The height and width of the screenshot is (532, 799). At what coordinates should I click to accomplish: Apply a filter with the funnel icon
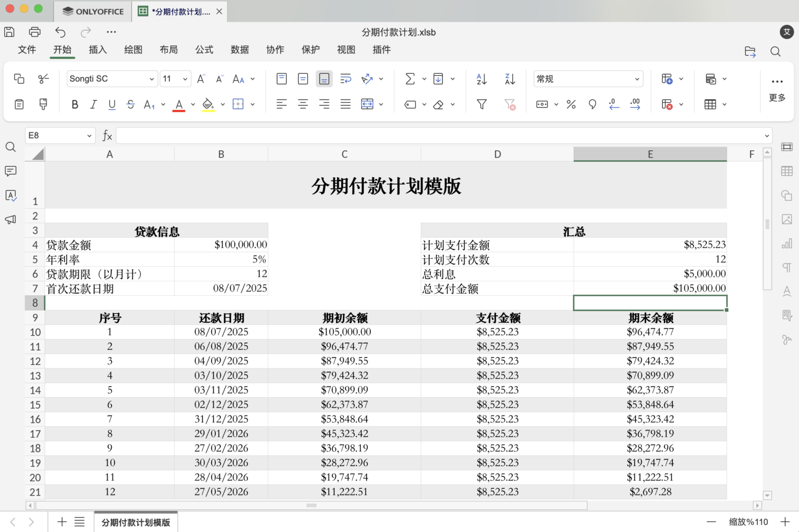tap(481, 104)
